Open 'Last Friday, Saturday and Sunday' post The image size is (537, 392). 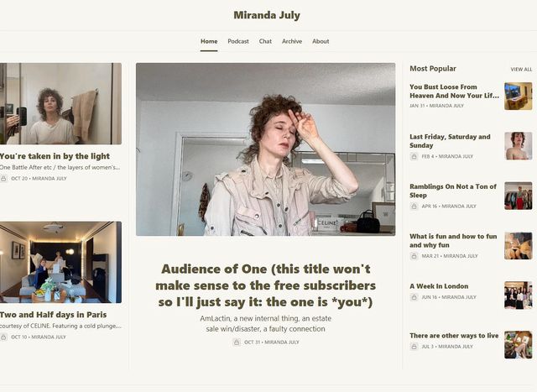(x=450, y=140)
